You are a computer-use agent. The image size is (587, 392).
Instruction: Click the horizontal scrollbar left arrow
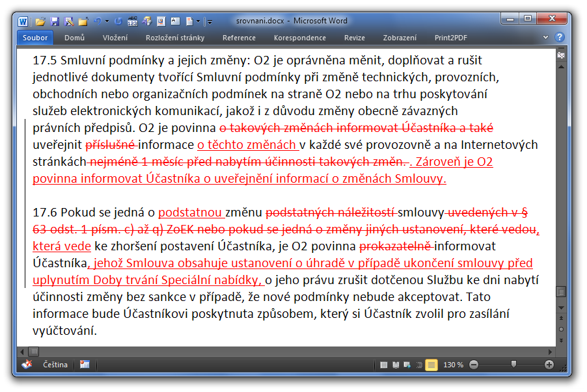pos(22,352)
